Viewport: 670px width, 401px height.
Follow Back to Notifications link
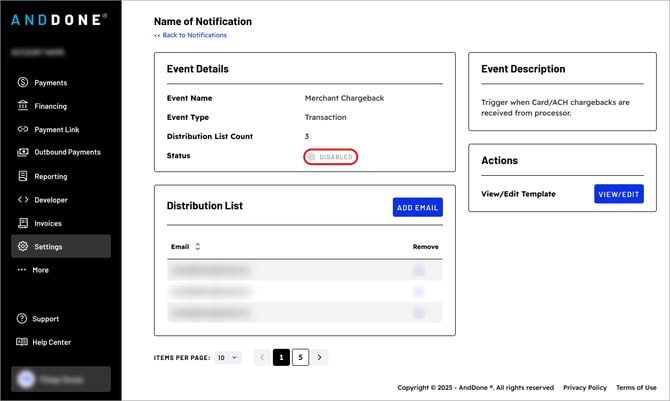(190, 35)
